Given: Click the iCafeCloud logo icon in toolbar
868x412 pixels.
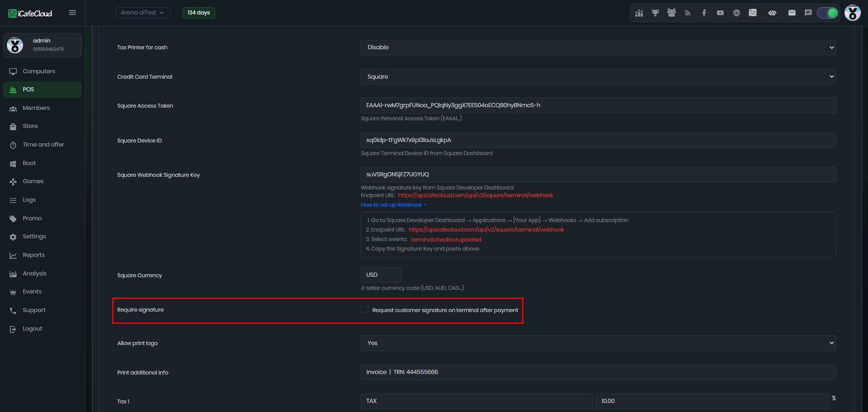Looking at the screenshot, I should tap(753, 13).
